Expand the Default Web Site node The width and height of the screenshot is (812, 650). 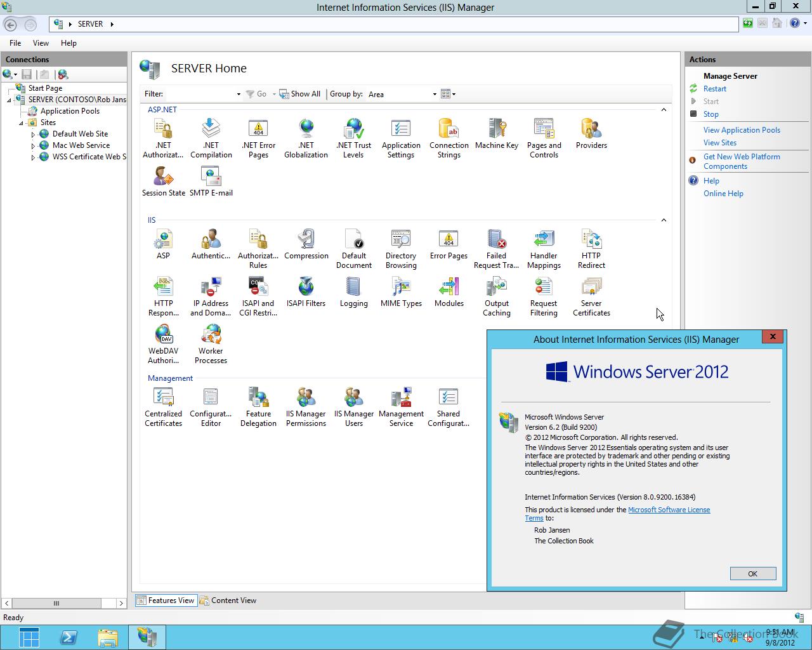pyautogui.click(x=33, y=135)
